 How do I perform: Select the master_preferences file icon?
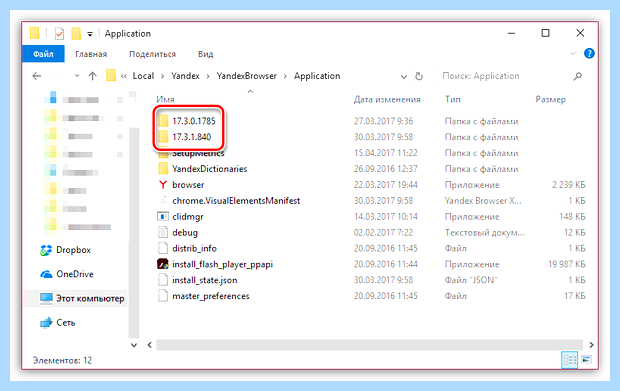tap(163, 295)
